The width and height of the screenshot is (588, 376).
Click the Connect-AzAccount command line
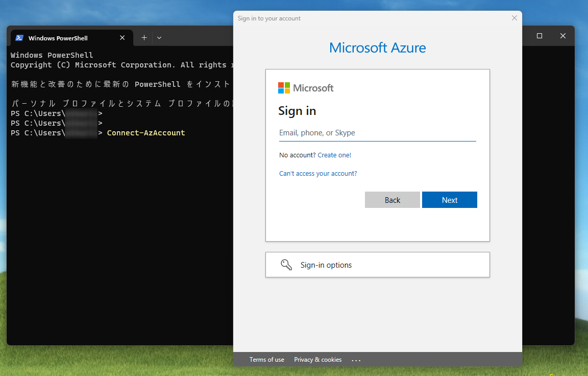145,132
